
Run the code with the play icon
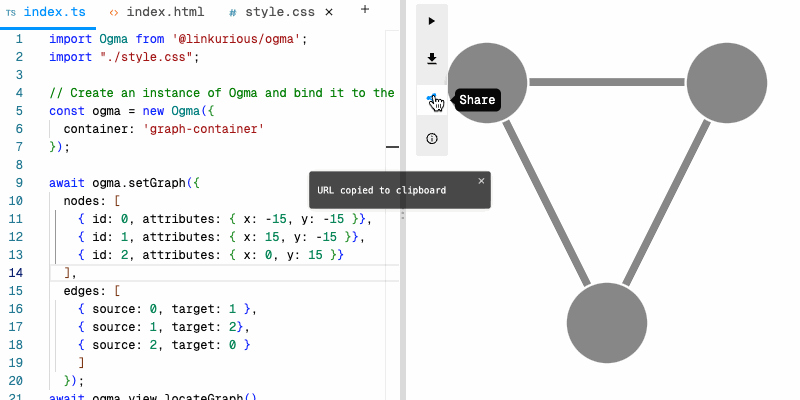coord(432,21)
